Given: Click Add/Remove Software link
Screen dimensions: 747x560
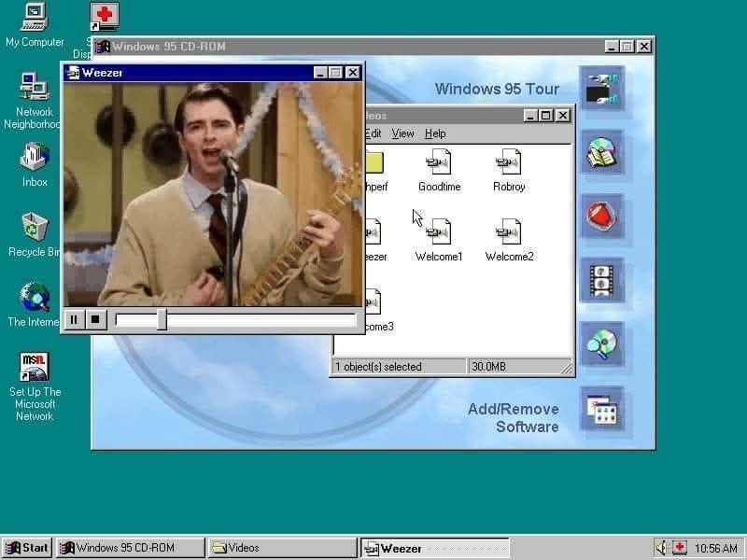Looking at the screenshot, I should coord(513,418).
